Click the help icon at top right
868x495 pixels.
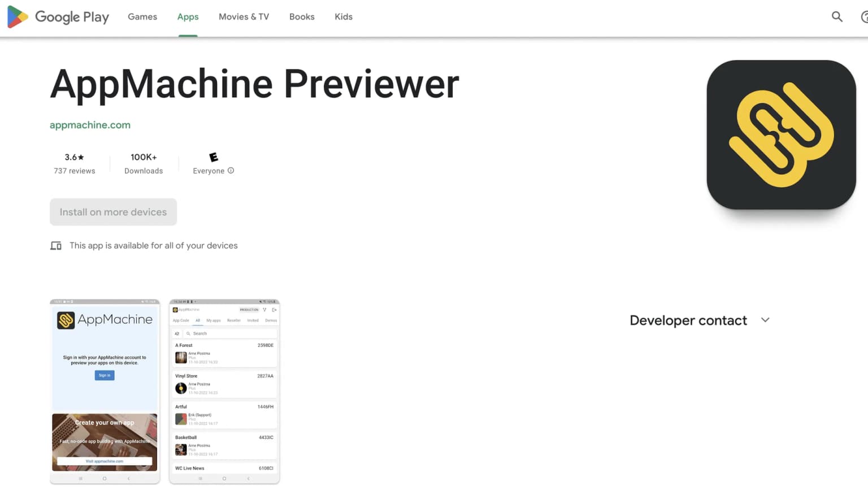tap(864, 16)
